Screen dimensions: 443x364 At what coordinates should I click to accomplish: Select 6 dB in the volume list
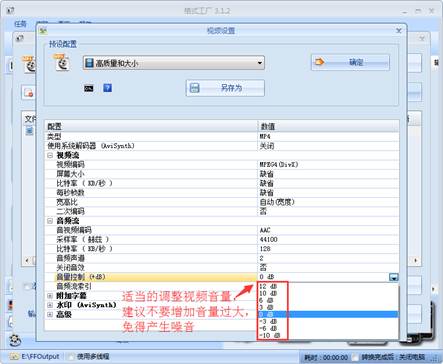(266, 300)
